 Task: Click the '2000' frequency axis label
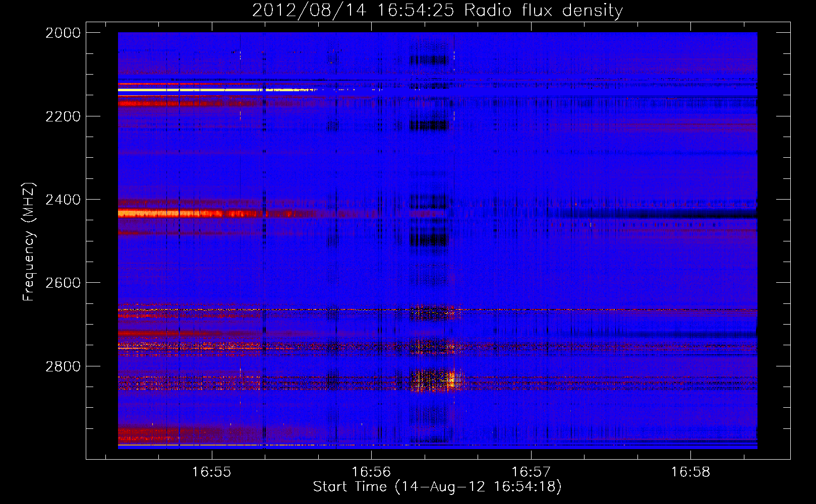63,33
